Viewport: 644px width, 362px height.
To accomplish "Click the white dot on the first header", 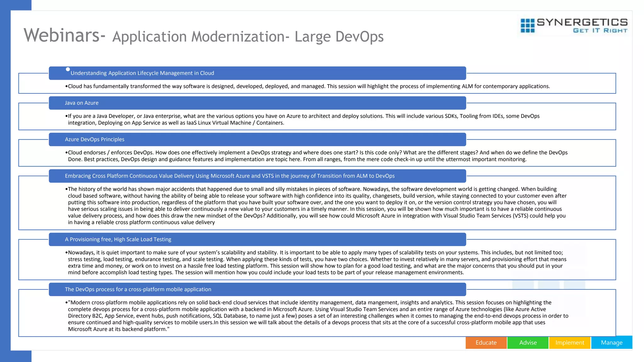I will tap(68, 69).
